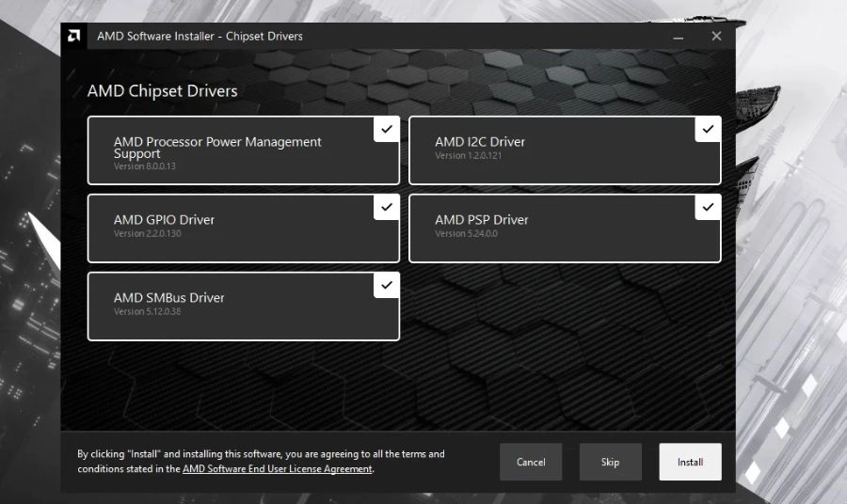Click the AMD SMBus Driver name label
The width and height of the screenshot is (847, 504).
coord(168,297)
